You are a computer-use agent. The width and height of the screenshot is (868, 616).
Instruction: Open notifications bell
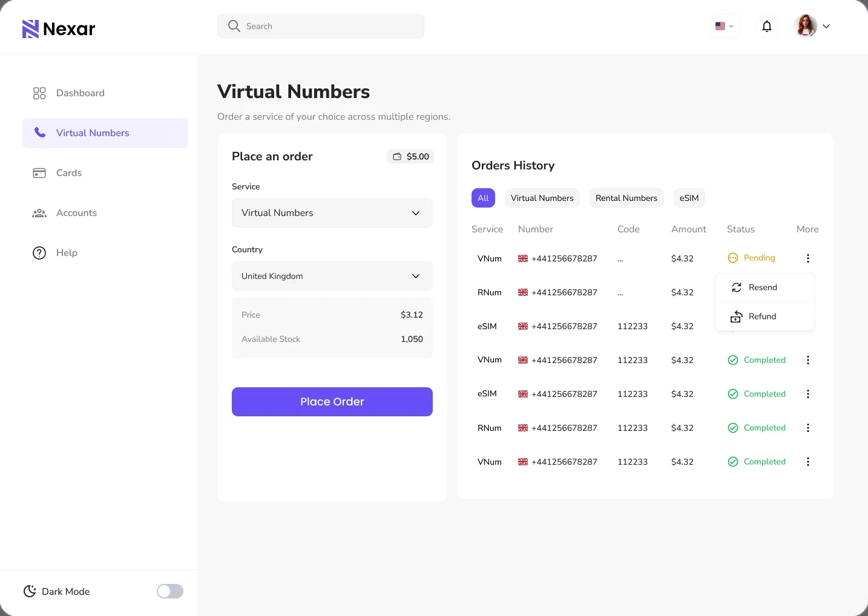pos(767,26)
